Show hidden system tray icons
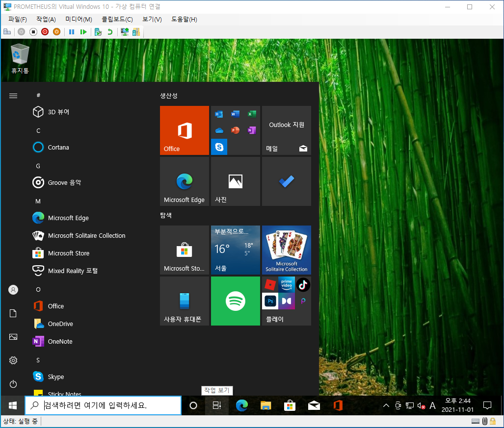This screenshot has height=428, width=504. point(386,405)
